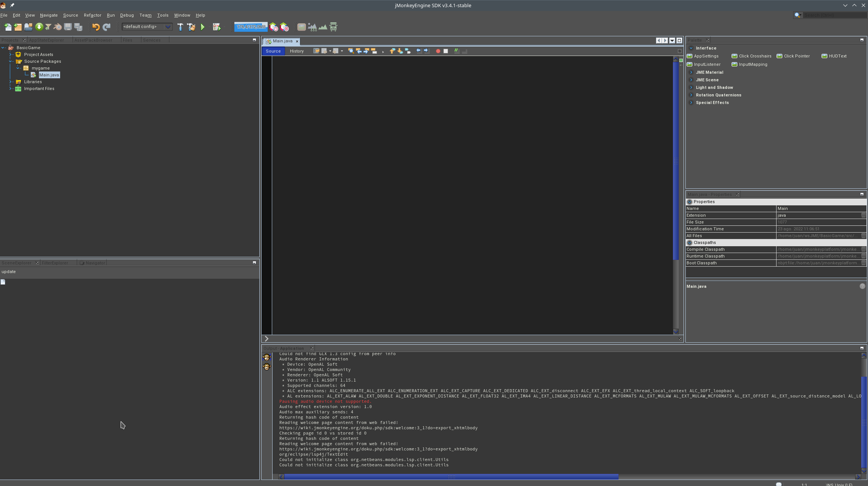The width and height of the screenshot is (868, 486).
Task: Select Main.java in the project tree
Action: tap(49, 75)
